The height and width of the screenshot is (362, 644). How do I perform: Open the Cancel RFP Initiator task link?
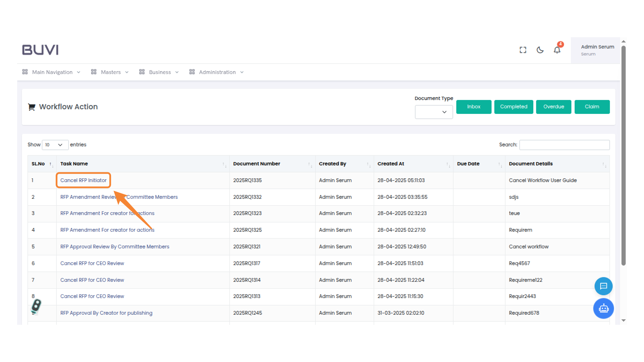(x=83, y=180)
